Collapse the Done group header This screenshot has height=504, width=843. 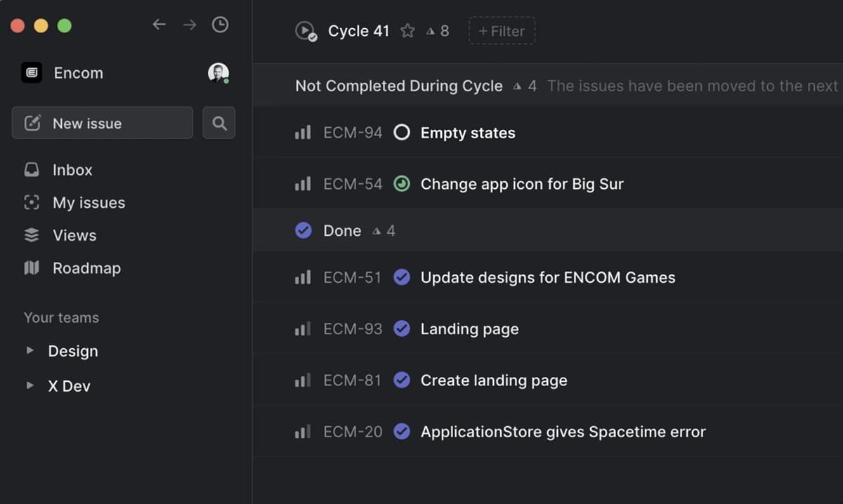pyautogui.click(x=342, y=231)
